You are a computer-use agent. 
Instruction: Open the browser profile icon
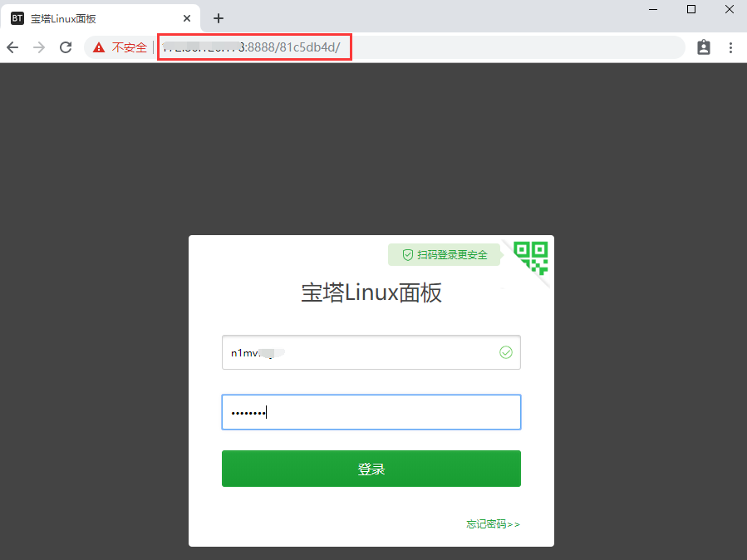pyautogui.click(x=704, y=47)
